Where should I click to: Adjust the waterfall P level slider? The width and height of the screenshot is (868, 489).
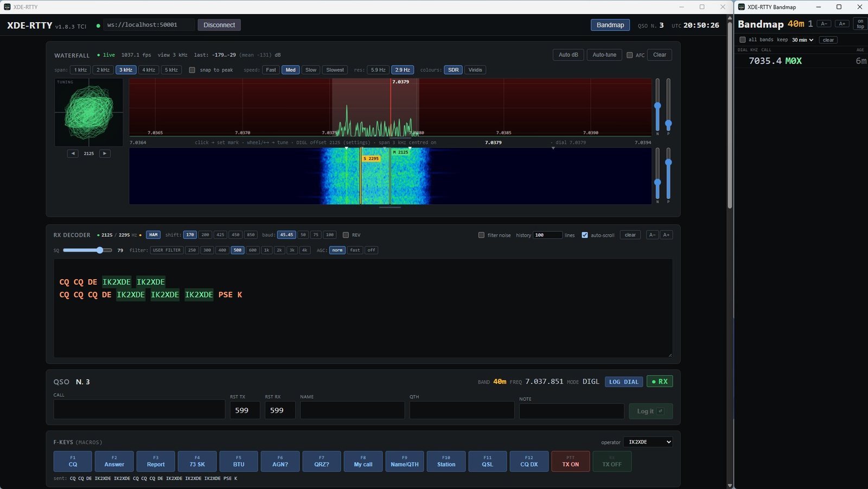pos(668,173)
